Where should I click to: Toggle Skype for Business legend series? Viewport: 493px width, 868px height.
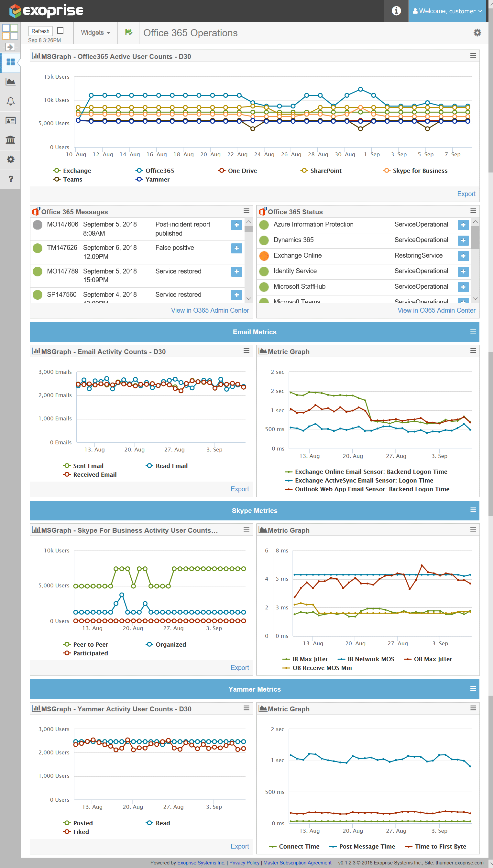pyautogui.click(x=415, y=171)
